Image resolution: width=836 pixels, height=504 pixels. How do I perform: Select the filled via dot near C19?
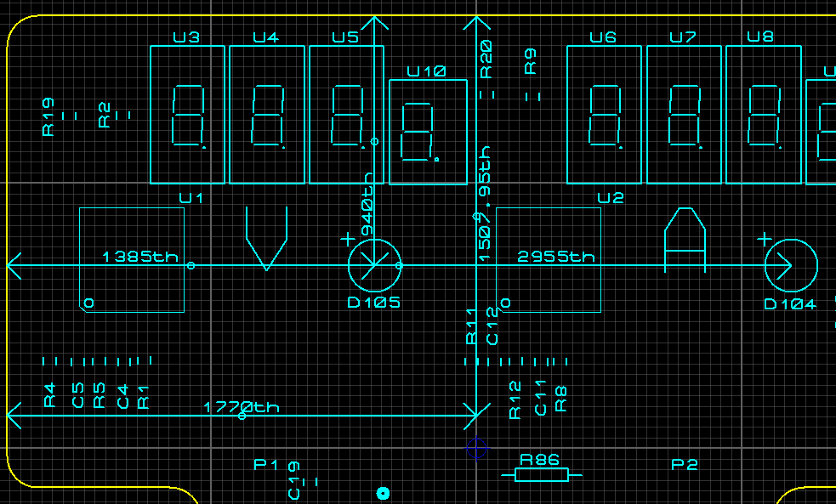[383, 493]
